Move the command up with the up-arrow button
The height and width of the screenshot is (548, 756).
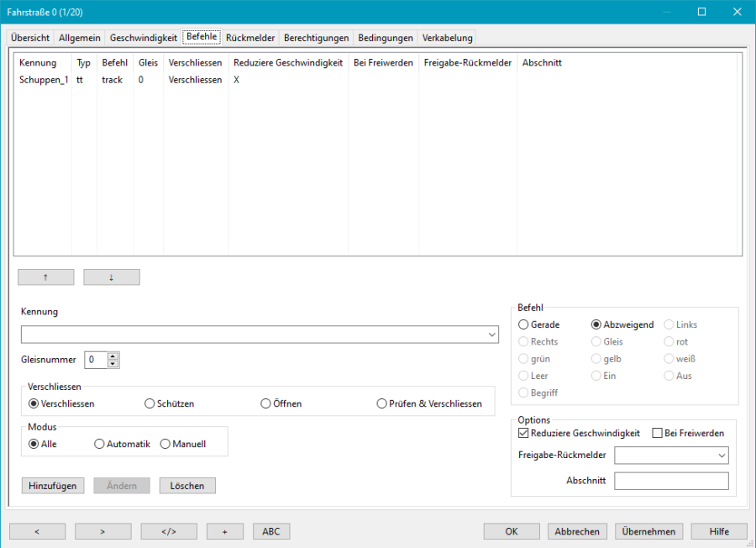pyautogui.click(x=45, y=277)
